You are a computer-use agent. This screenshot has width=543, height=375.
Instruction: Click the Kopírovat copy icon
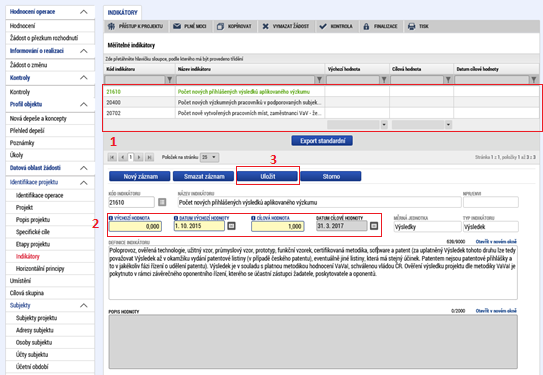pos(220,26)
